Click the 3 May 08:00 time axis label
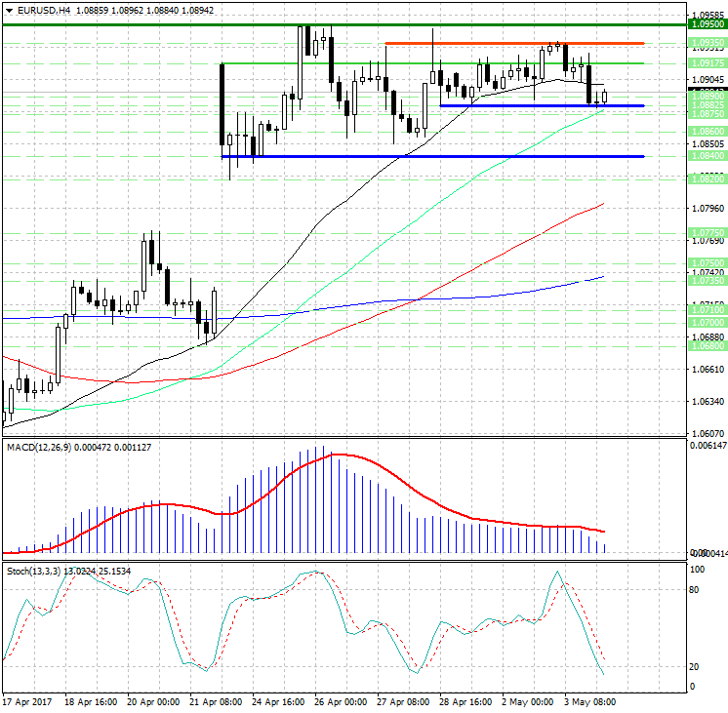The width and height of the screenshot is (728, 713). [592, 701]
